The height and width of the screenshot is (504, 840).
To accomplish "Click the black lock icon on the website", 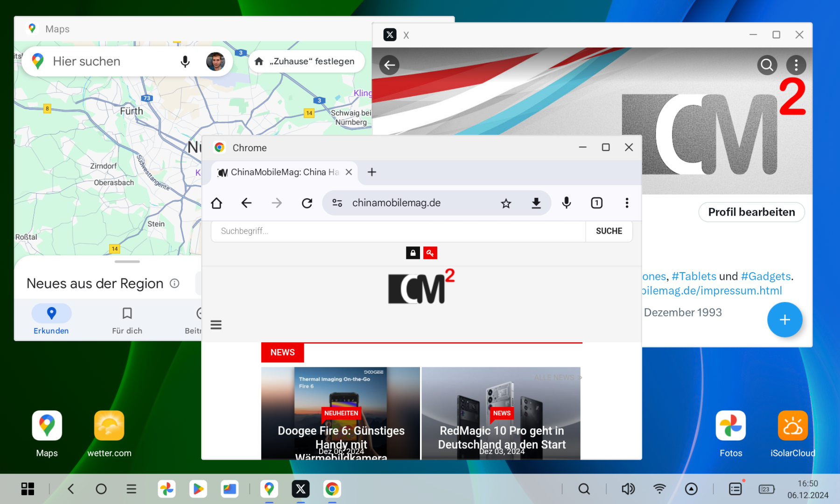I will 413,253.
